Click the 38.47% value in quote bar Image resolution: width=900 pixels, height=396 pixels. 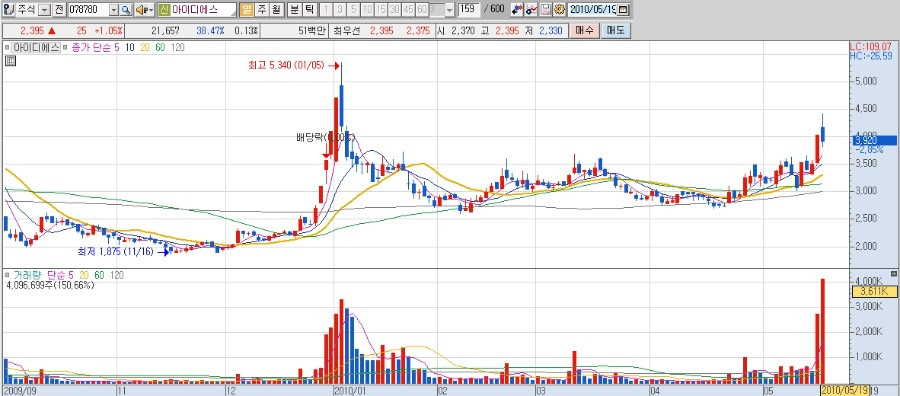tap(210, 30)
